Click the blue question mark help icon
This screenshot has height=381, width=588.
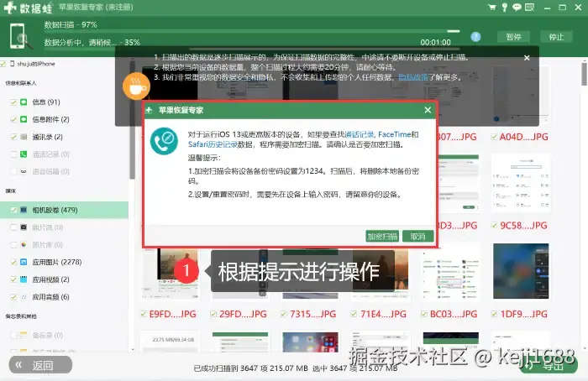coord(475,37)
